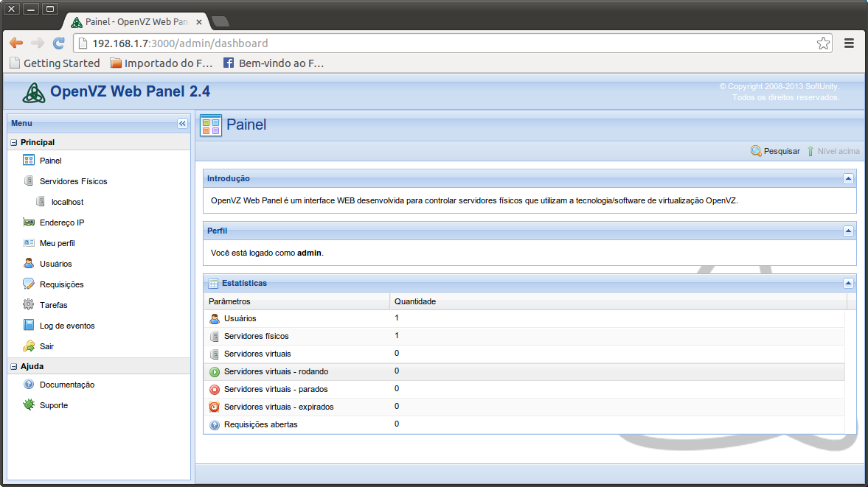
Task: Go back with the browser back arrow
Action: point(17,43)
